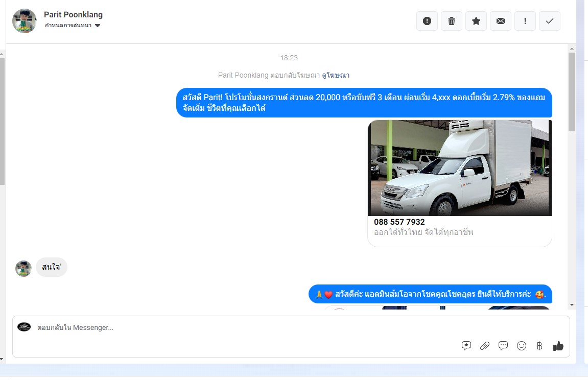Open the speech bubble with dots icon
Image resolution: width=588 pixels, height=380 pixels.
point(503,345)
